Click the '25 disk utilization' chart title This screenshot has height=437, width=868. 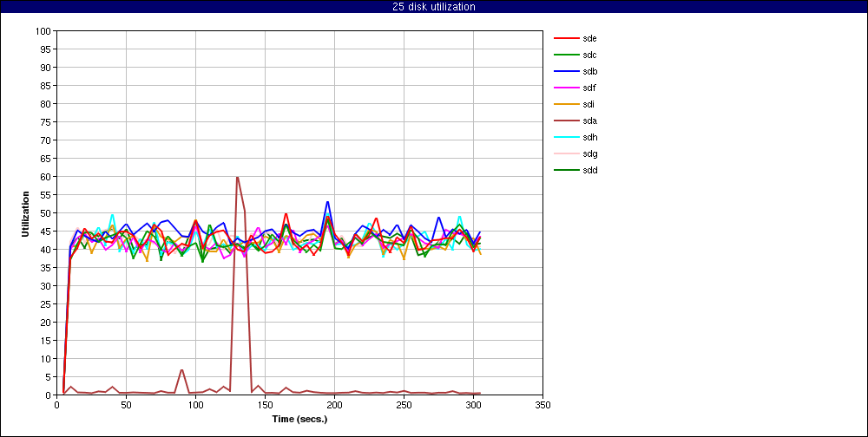point(433,7)
